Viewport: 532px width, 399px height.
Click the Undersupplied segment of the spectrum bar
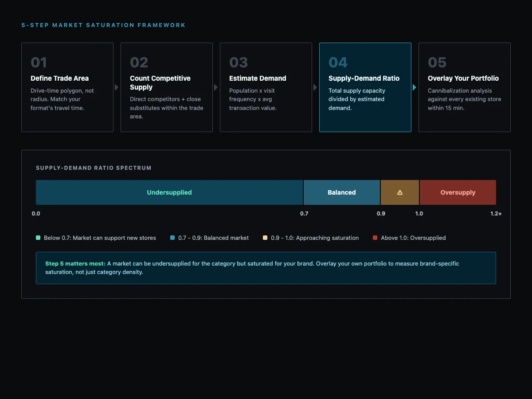click(169, 192)
